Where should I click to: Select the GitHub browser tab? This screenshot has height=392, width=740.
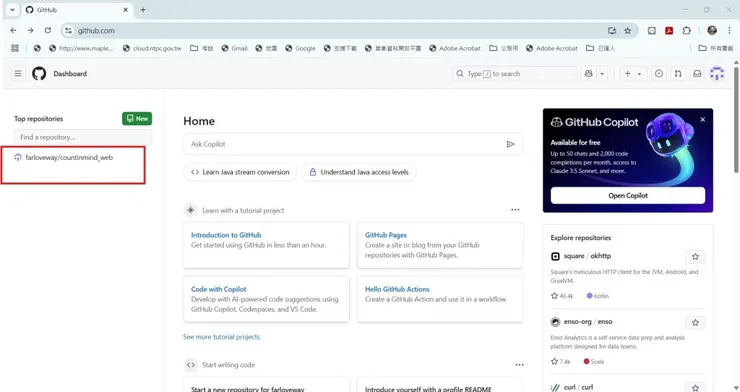(x=76, y=10)
